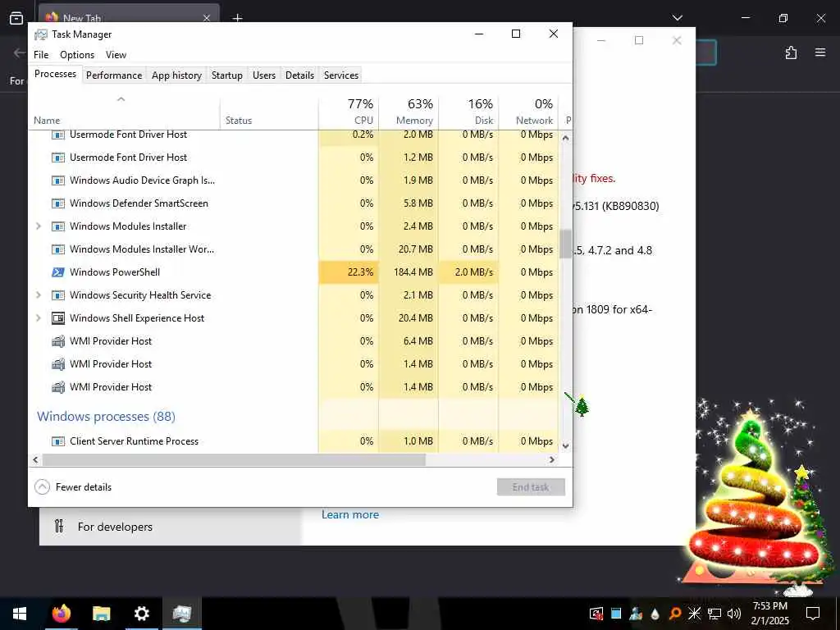Click the Status column header
This screenshot has width=840, height=630.
pyautogui.click(x=269, y=112)
